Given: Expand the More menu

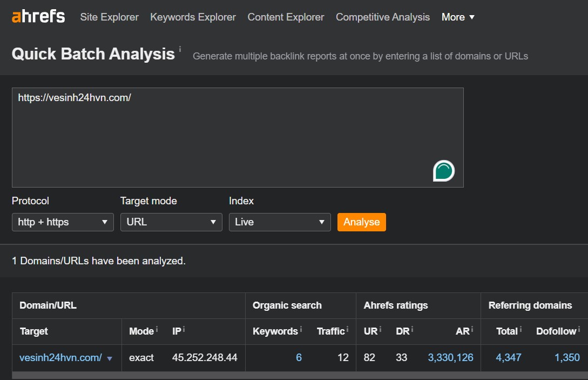Looking at the screenshot, I should [458, 17].
